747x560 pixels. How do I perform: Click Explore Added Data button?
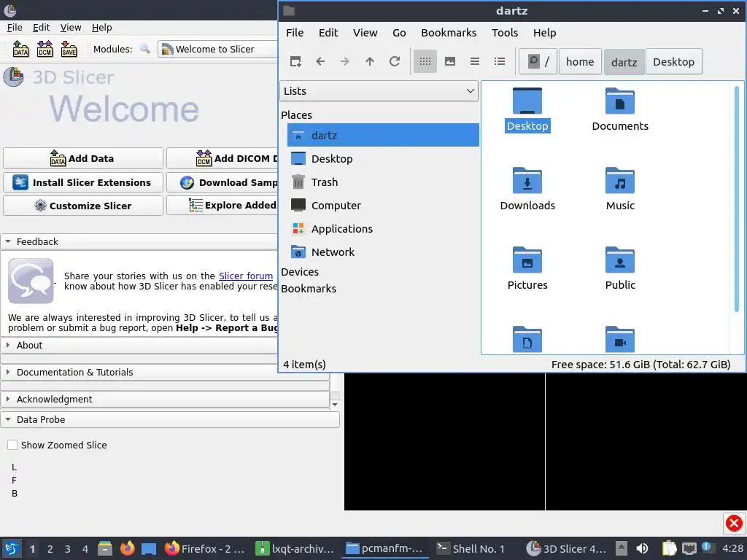coord(222,206)
